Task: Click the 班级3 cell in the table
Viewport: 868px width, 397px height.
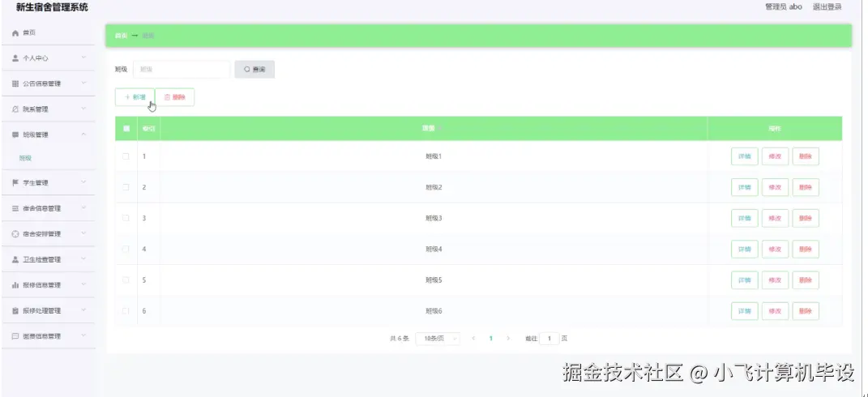Action: (x=434, y=218)
